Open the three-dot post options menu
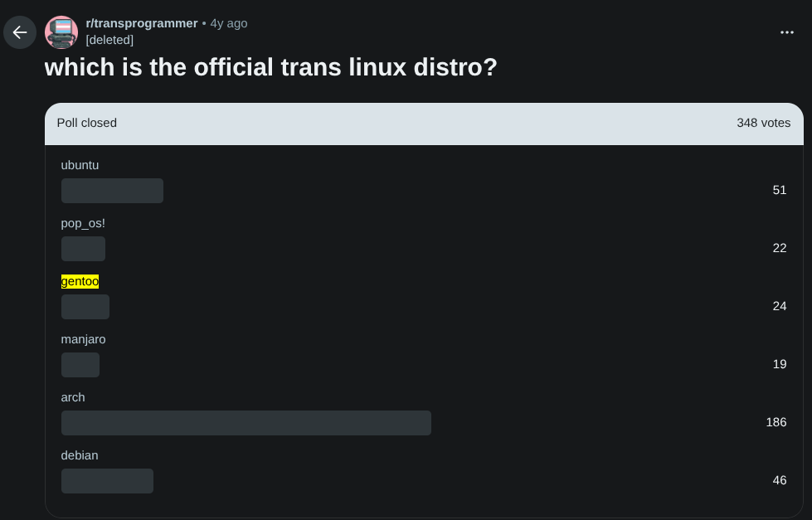Image resolution: width=812 pixels, height=520 pixels. [786, 32]
